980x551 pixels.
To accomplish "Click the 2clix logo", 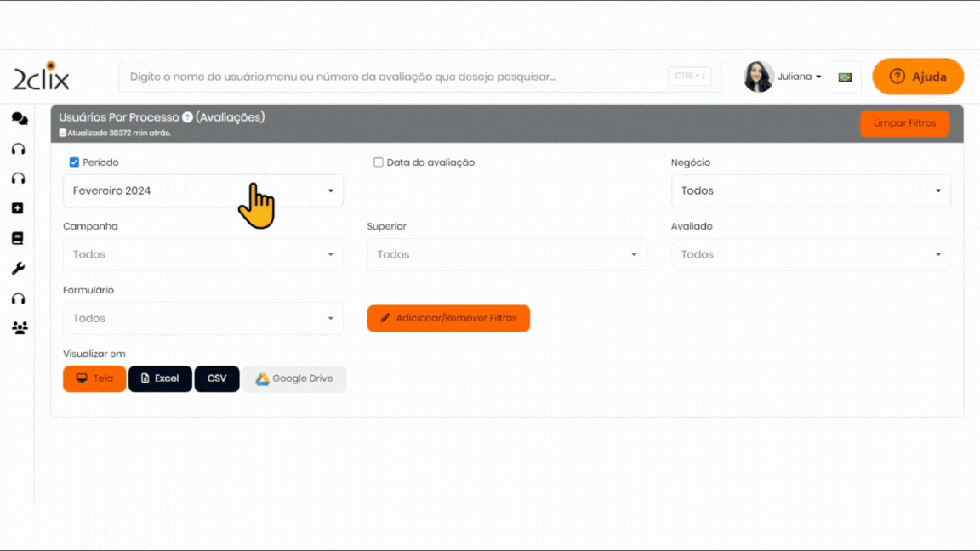I will click(x=41, y=77).
